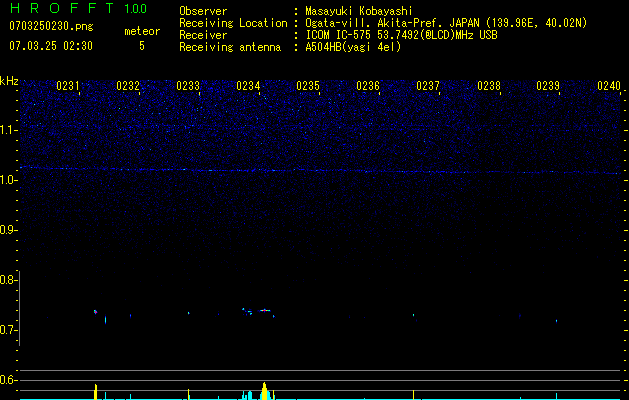
Task: Click the HROFFT 1.0.0 title text
Action: point(78,8)
